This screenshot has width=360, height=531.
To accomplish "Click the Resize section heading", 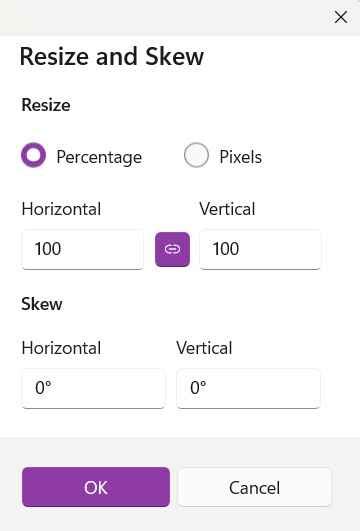I will click(x=46, y=105).
